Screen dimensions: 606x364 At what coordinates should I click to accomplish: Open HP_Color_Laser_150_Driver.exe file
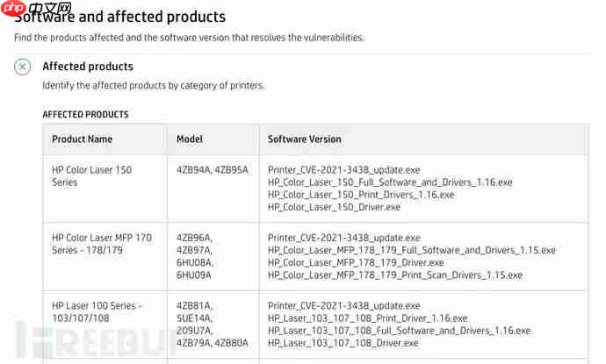click(x=334, y=207)
